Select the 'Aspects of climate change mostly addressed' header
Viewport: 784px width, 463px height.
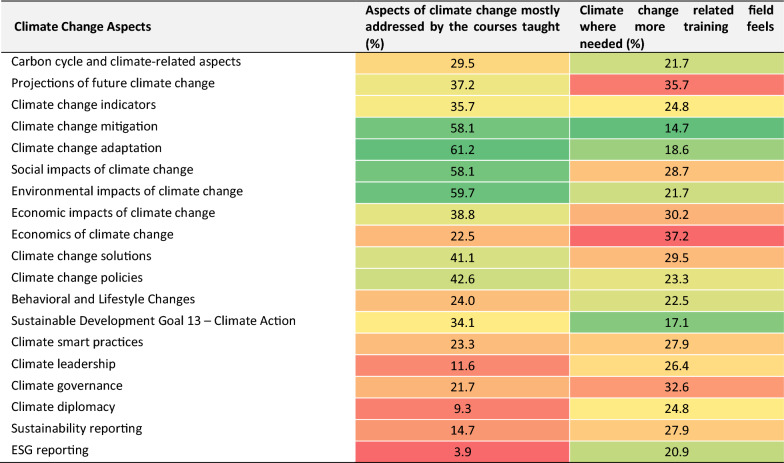pos(462,27)
